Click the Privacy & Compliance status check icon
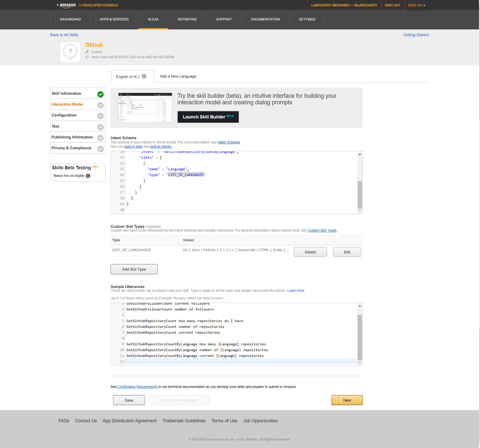The image size is (480, 448). click(x=100, y=149)
